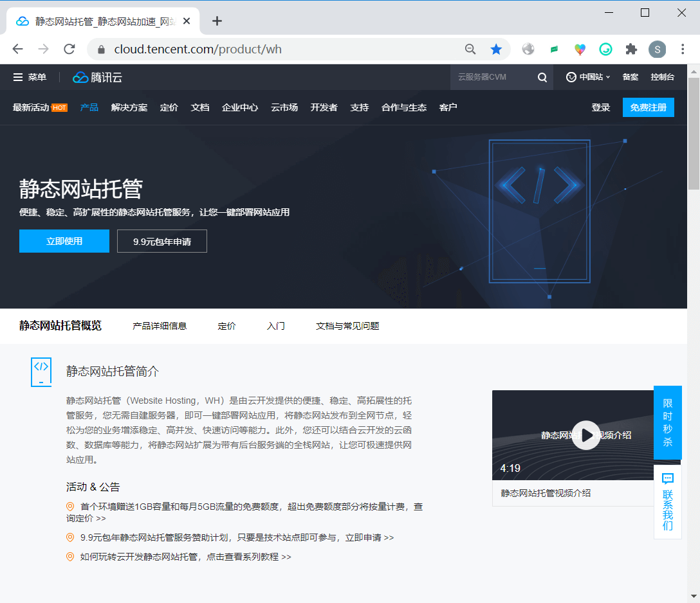Screen dimensions: 700x603
Task: Play the 静态网站托管视频介绍 video
Action: 585,435
